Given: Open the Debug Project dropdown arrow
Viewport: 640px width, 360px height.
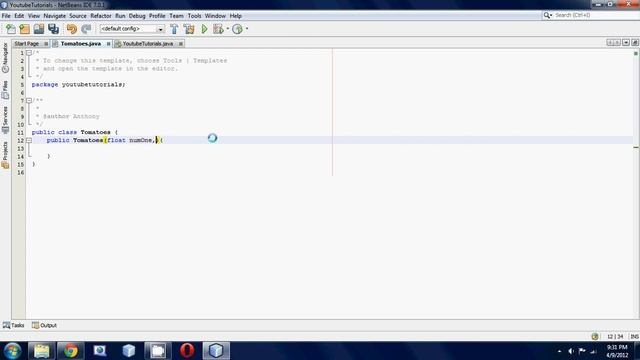Looking at the screenshot, I should coord(227,29).
